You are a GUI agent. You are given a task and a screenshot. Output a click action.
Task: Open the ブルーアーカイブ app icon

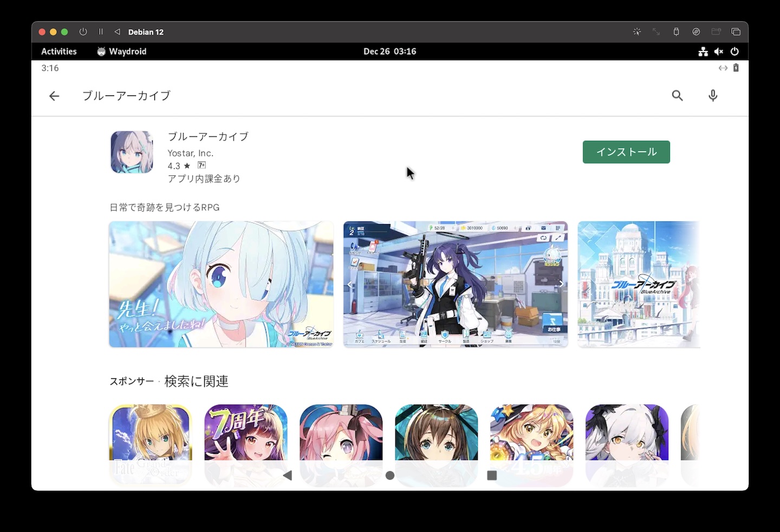[x=132, y=152]
